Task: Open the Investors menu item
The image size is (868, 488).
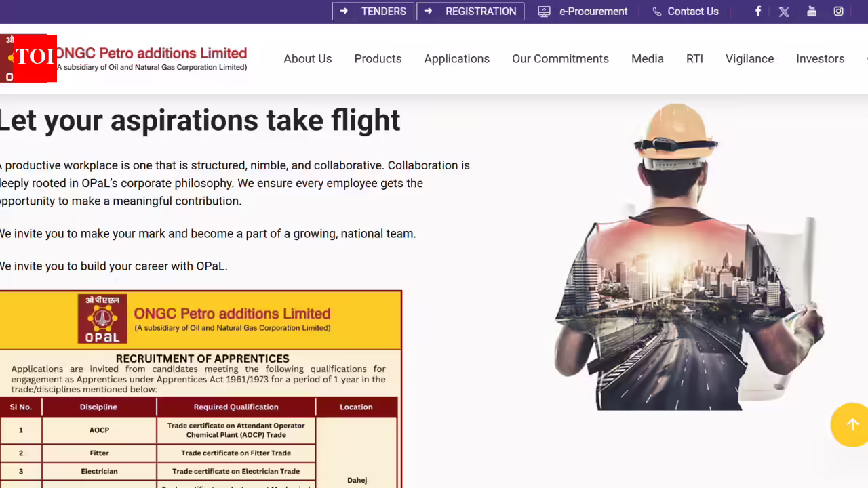Action: click(x=820, y=59)
